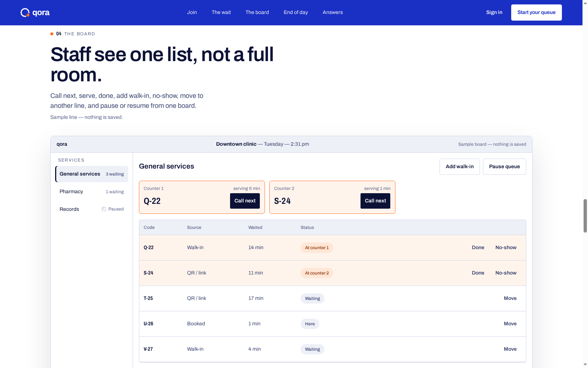Go to The wait section

click(x=221, y=12)
